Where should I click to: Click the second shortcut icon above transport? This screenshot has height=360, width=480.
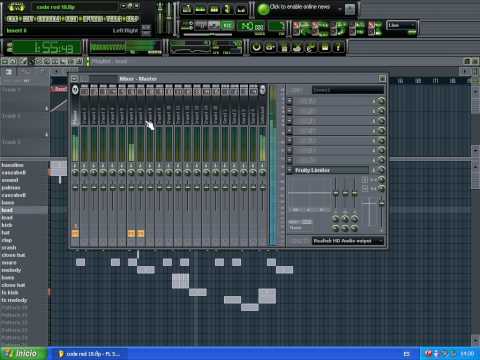200,9
